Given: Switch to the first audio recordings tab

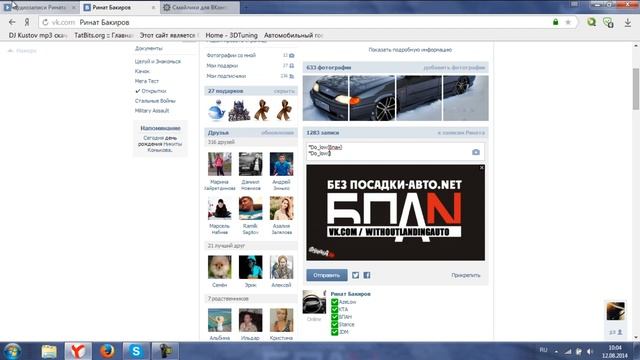Looking at the screenshot, I should coord(40,7).
